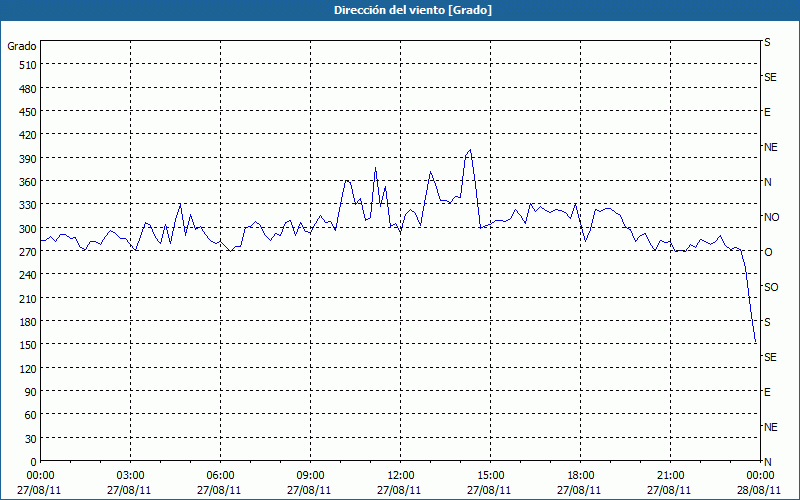This screenshot has width=800, height=500.
Task: Click the 03:00 time axis label
Action: pyautogui.click(x=130, y=476)
